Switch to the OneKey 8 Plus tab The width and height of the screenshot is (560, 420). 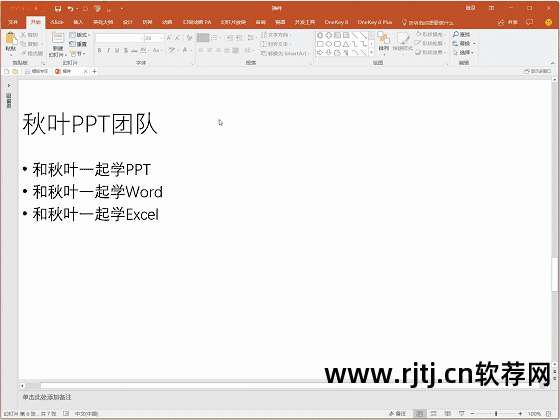pos(375,22)
